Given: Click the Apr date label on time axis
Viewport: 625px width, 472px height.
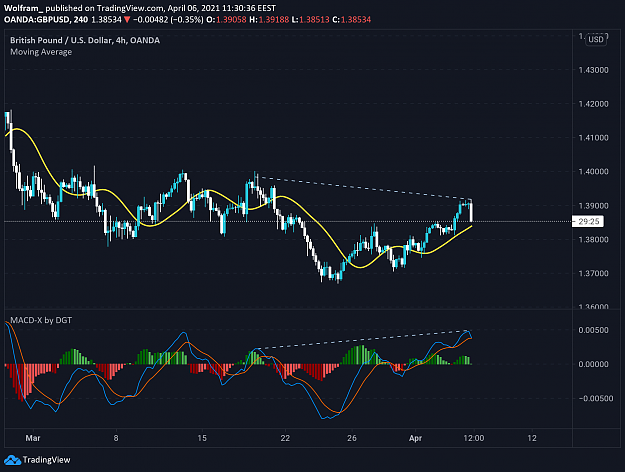Looking at the screenshot, I should (415, 438).
